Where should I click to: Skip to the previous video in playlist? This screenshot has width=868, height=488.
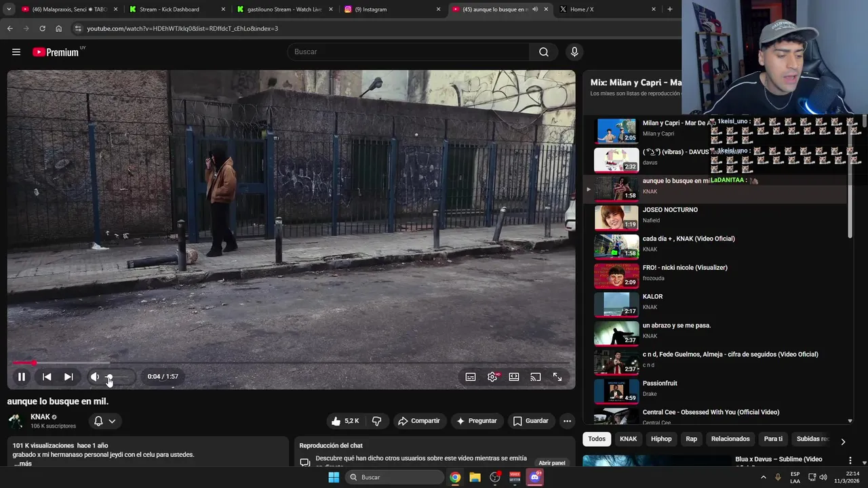47,377
